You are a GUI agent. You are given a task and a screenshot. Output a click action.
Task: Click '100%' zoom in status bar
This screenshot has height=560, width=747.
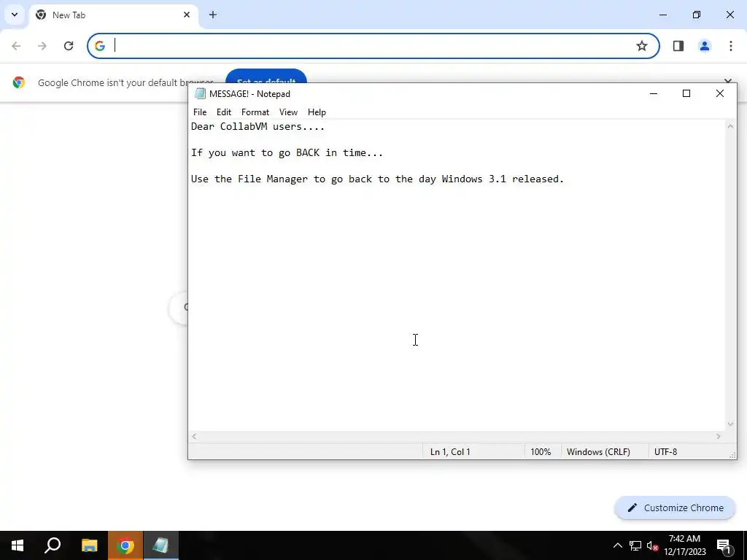[x=541, y=452]
